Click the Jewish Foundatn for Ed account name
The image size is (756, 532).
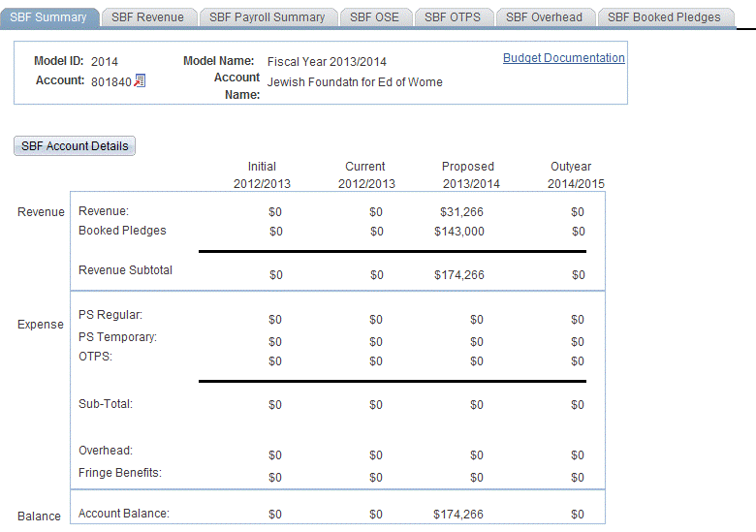coord(355,82)
